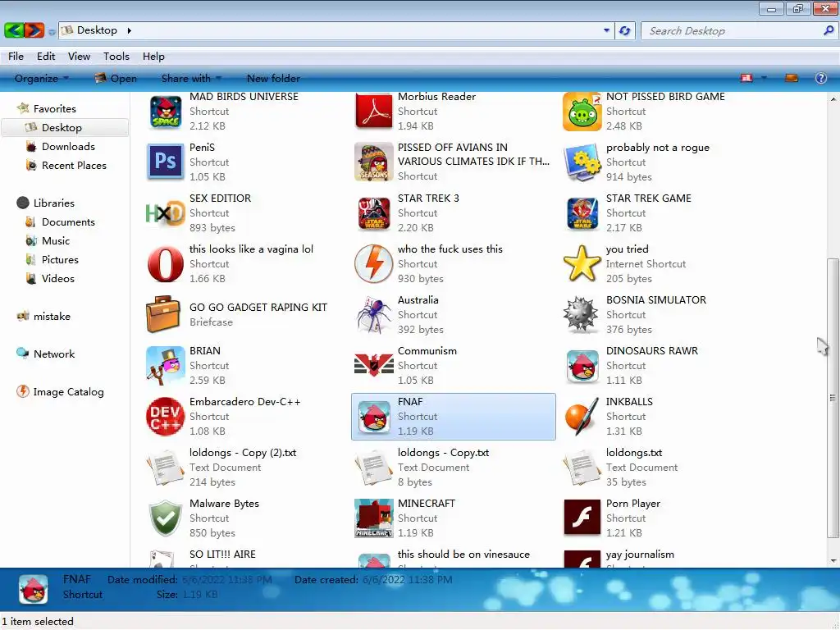This screenshot has width=840, height=630.
Task: Select the 'probably not a rogue' gears icon
Action: click(582, 162)
